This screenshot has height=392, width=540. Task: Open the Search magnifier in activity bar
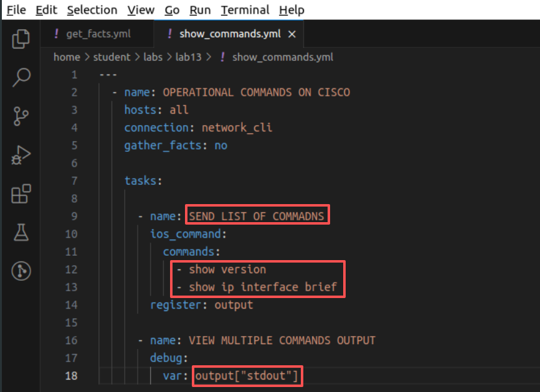(x=21, y=77)
